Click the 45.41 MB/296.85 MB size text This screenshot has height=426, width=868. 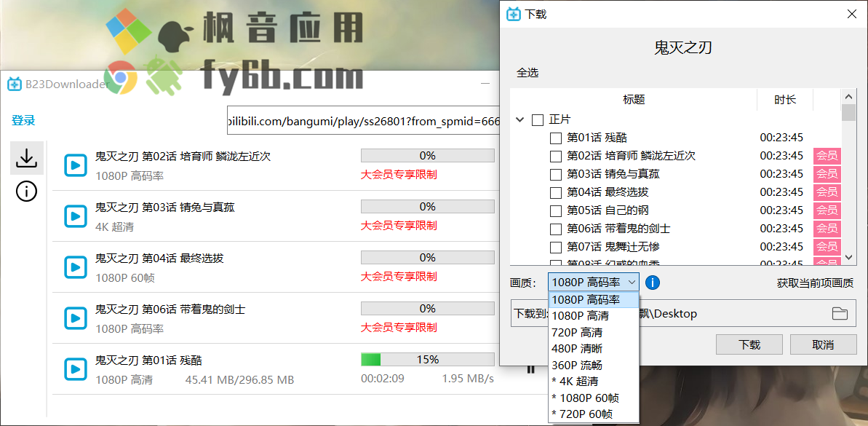[239, 380]
